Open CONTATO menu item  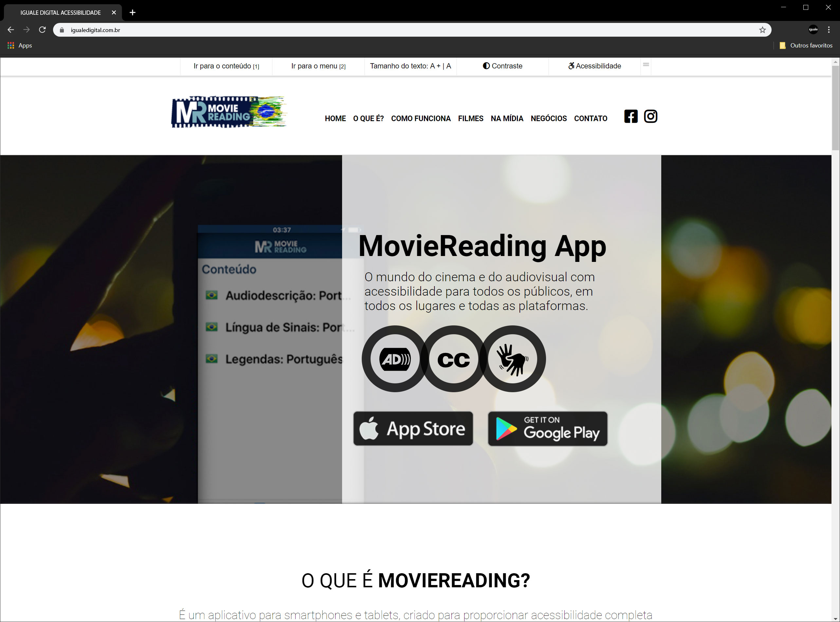point(590,119)
